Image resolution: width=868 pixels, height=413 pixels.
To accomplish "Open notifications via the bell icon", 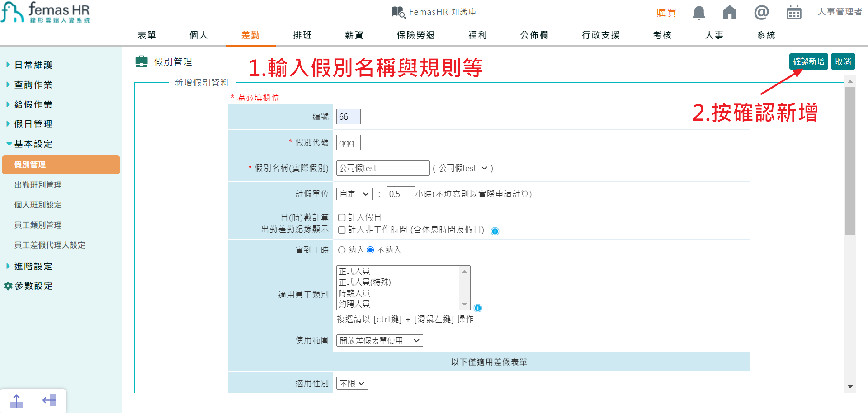I will pyautogui.click(x=698, y=13).
